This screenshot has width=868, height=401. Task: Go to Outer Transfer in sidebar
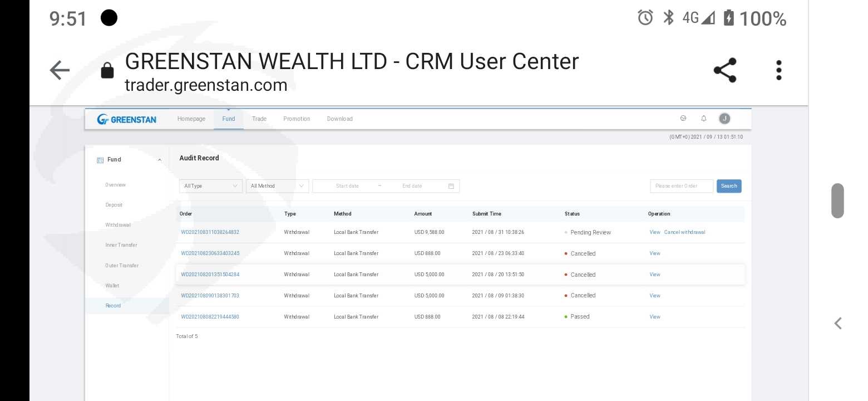click(x=122, y=266)
